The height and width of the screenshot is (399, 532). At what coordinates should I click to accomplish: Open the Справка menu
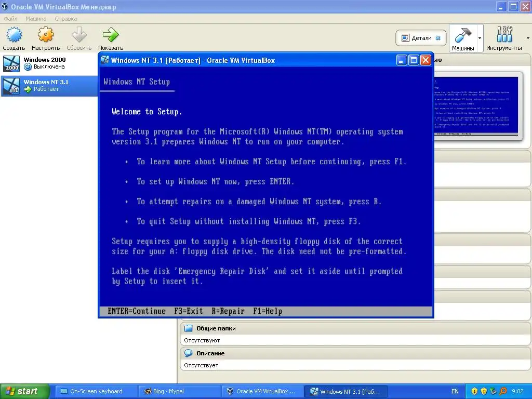click(x=66, y=19)
